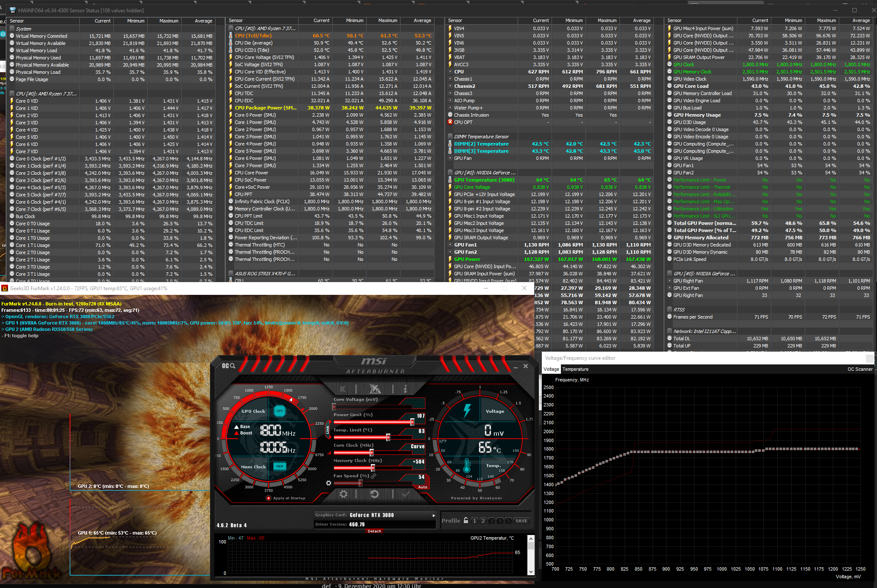Select the Voltage tab in curve editor
The image size is (877, 588).
(551, 369)
